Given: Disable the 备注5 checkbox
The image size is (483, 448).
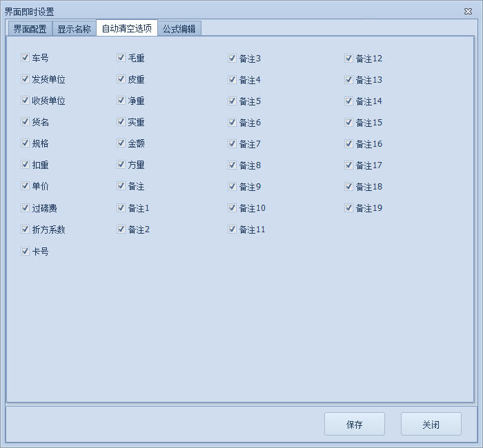Looking at the screenshot, I should click(x=232, y=101).
